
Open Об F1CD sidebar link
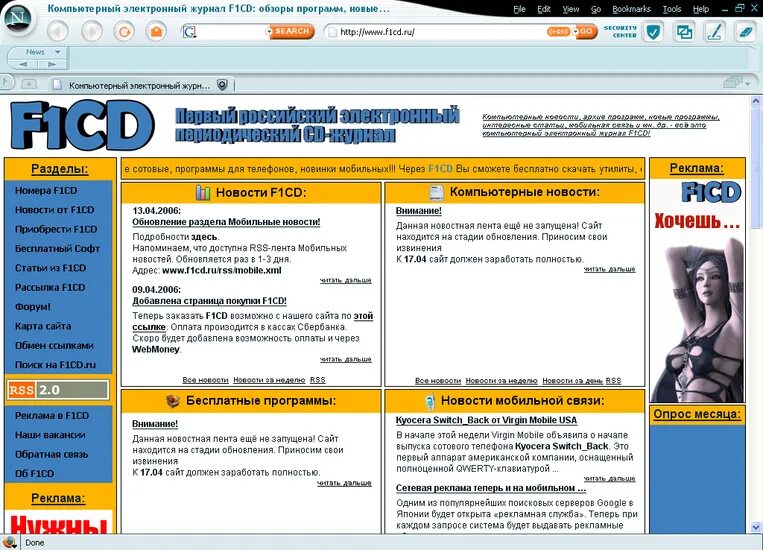coord(35,474)
